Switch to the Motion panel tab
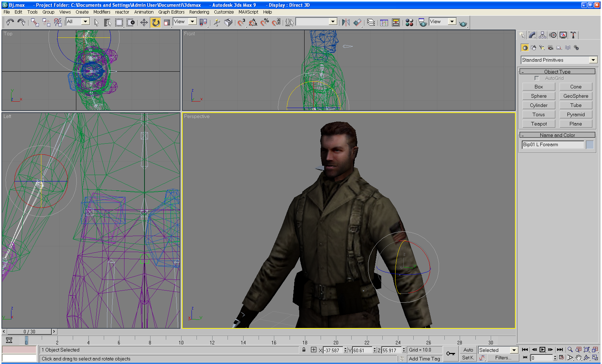 [x=553, y=35]
